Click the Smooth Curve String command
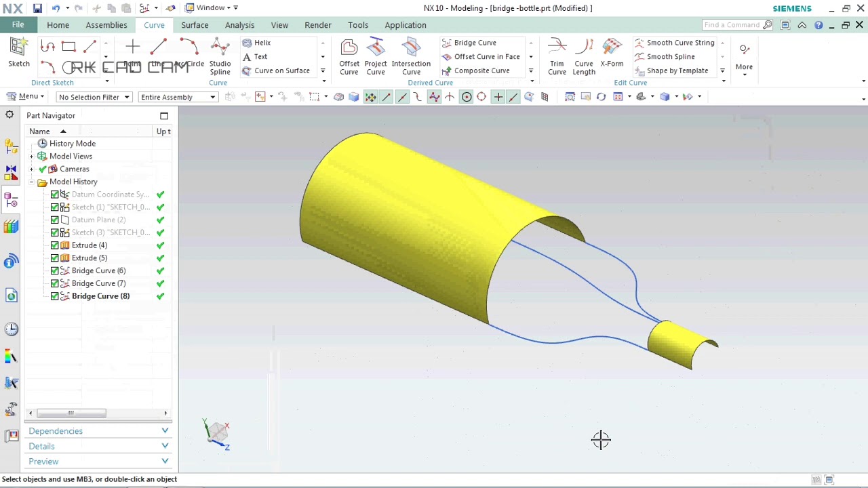868x488 pixels. pos(675,43)
